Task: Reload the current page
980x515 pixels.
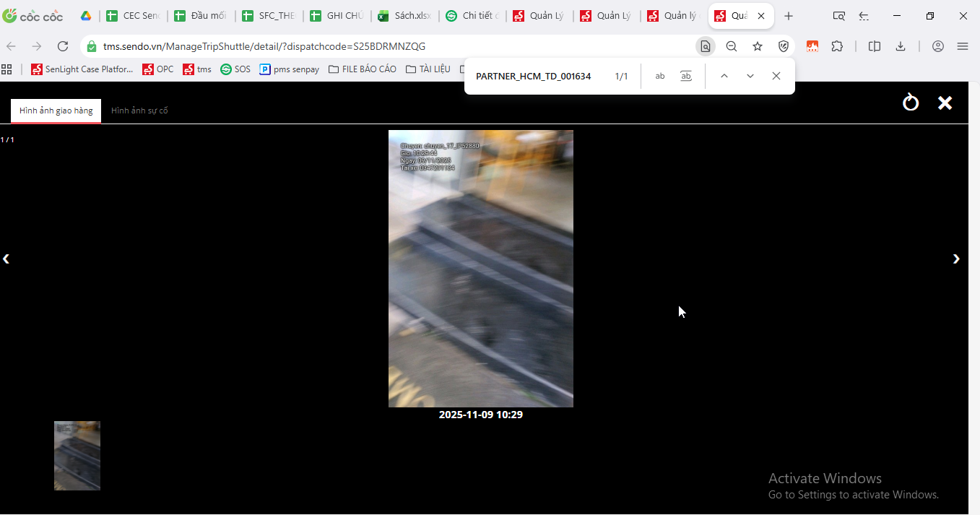Action: (x=63, y=46)
